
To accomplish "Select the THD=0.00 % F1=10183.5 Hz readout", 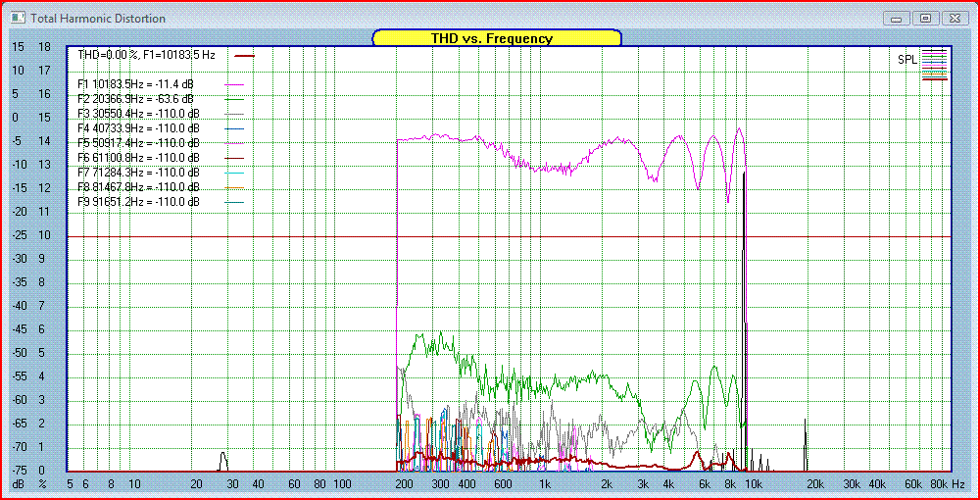I will tap(146, 55).
